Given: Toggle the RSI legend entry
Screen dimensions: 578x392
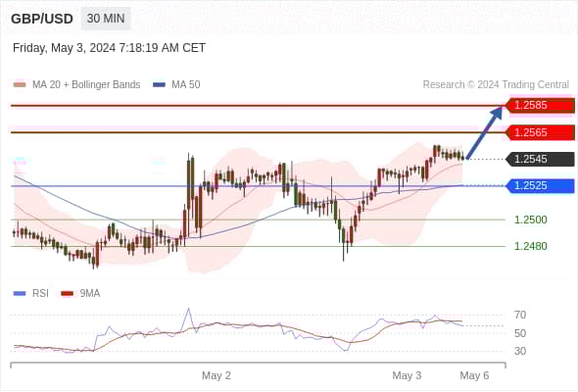Looking at the screenshot, I should click(x=31, y=294).
